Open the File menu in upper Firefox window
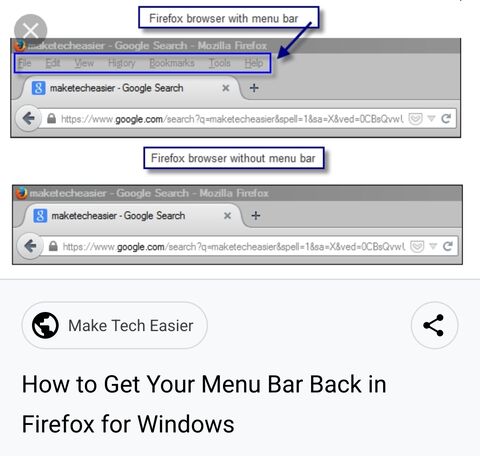This screenshot has height=456, width=480. click(25, 63)
